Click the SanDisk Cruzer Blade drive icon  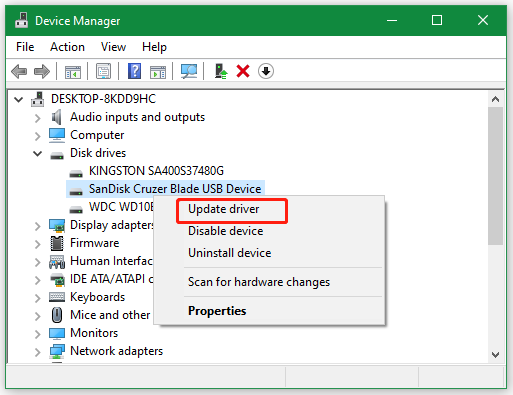(76, 191)
